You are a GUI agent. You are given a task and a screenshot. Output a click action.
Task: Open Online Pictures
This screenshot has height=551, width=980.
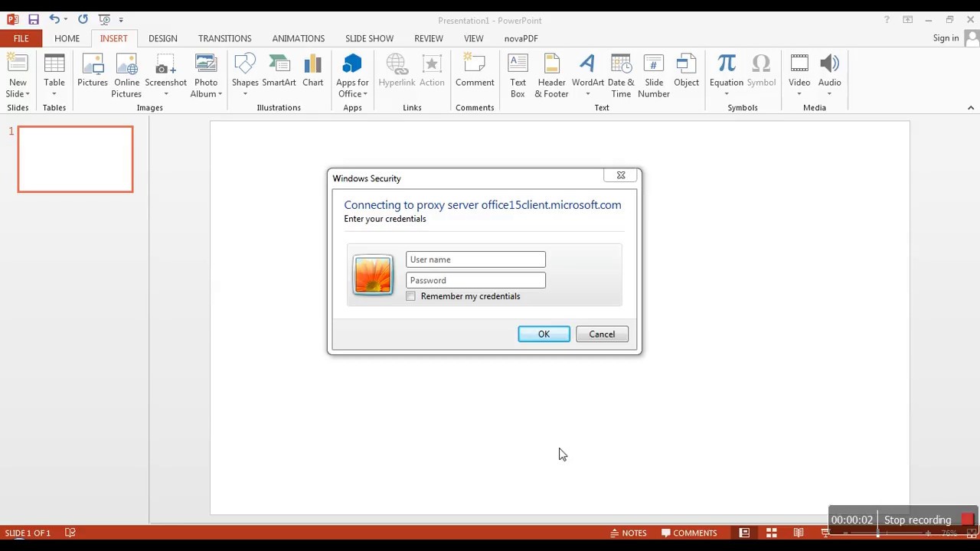[x=126, y=76]
